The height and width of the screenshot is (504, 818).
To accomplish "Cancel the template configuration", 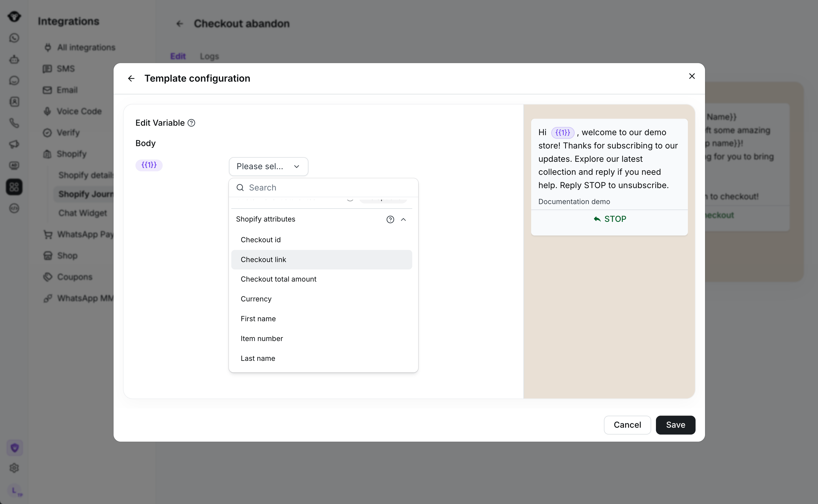I will pyautogui.click(x=627, y=425).
